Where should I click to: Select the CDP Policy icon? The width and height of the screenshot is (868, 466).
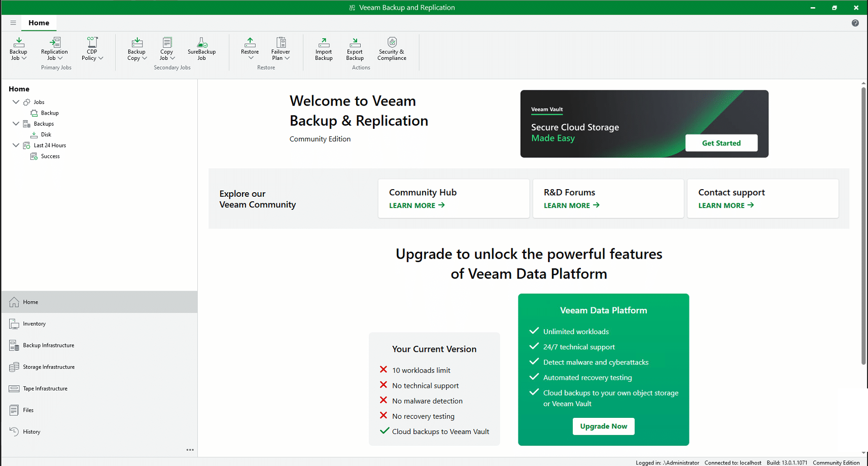(92, 43)
